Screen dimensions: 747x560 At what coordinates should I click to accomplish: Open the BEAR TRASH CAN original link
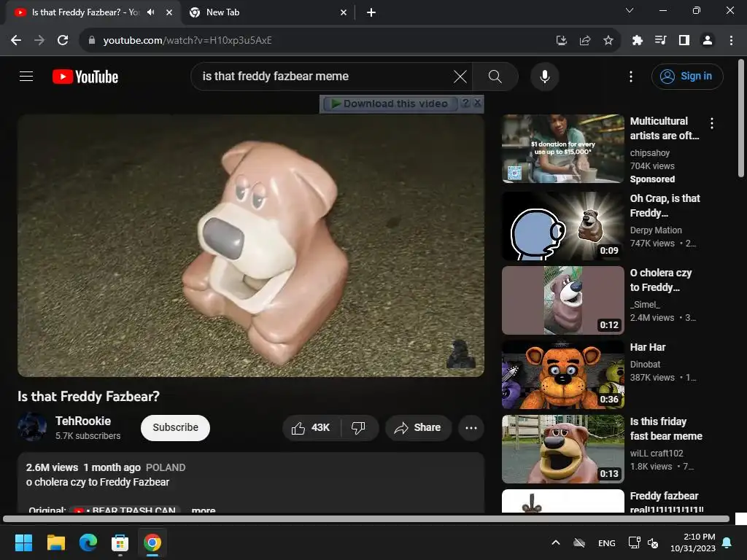(125, 510)
